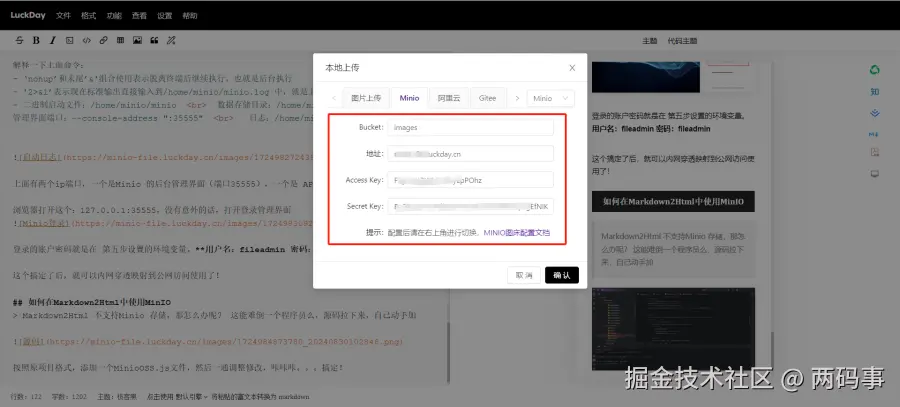Insert a blockquote with the quote icon
900x407 pixels.
(x=154, y=41)
